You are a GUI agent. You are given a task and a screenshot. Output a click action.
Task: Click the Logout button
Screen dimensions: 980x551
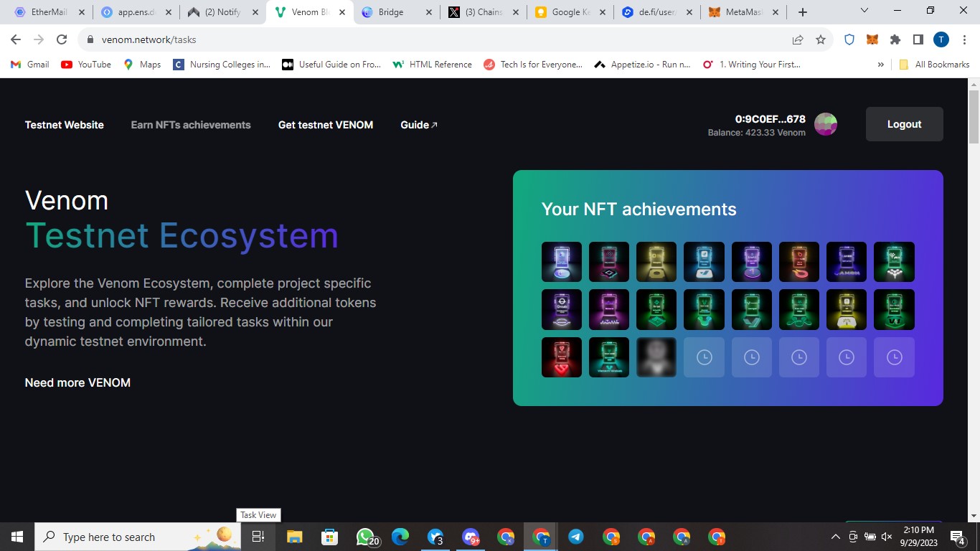click(904, 124)
